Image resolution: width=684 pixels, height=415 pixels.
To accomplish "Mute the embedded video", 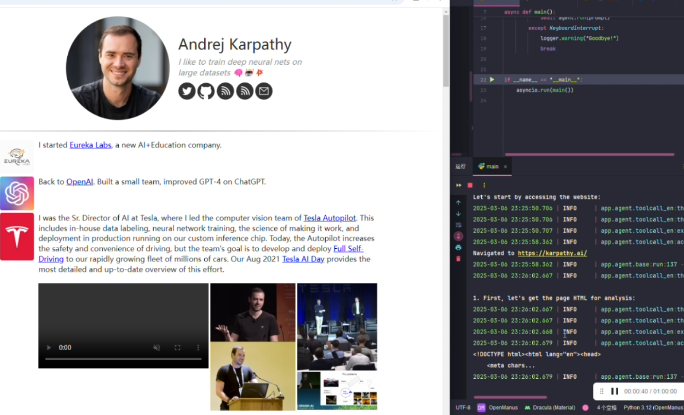I will pos(156,348).
